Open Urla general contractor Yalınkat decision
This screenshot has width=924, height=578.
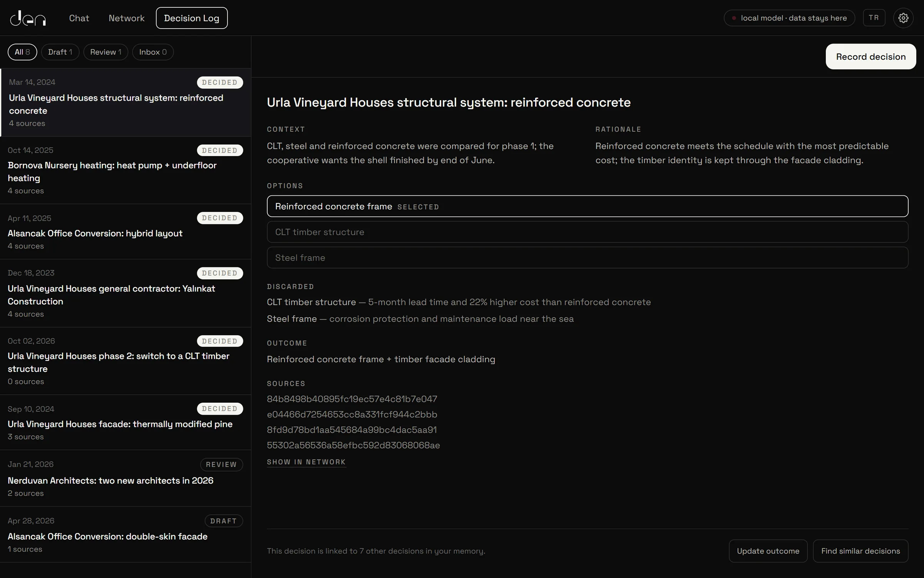click(126, 293)
